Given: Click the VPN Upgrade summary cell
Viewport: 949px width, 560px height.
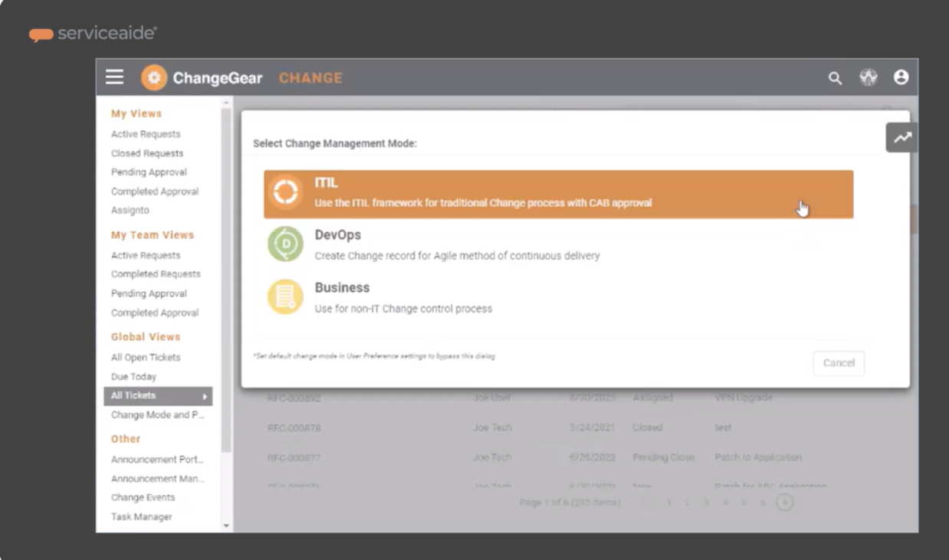Looking at the screenshot, I should [744, 398].
